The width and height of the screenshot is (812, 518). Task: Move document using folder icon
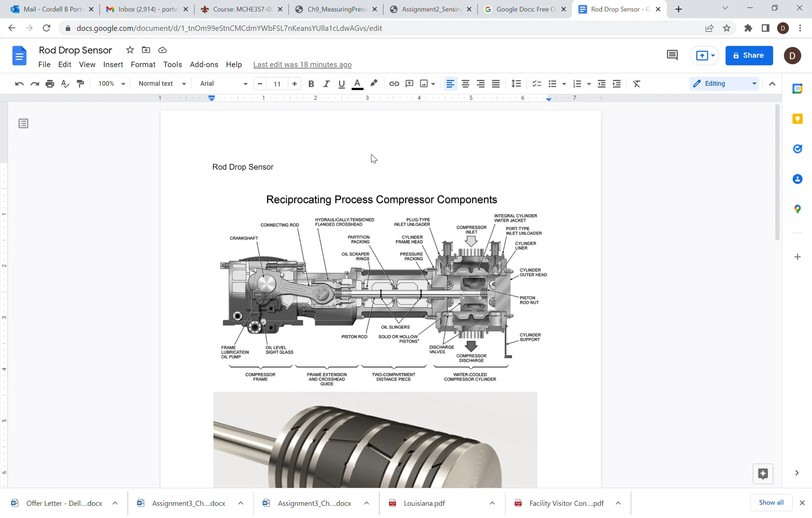click(x=146, y=50)
